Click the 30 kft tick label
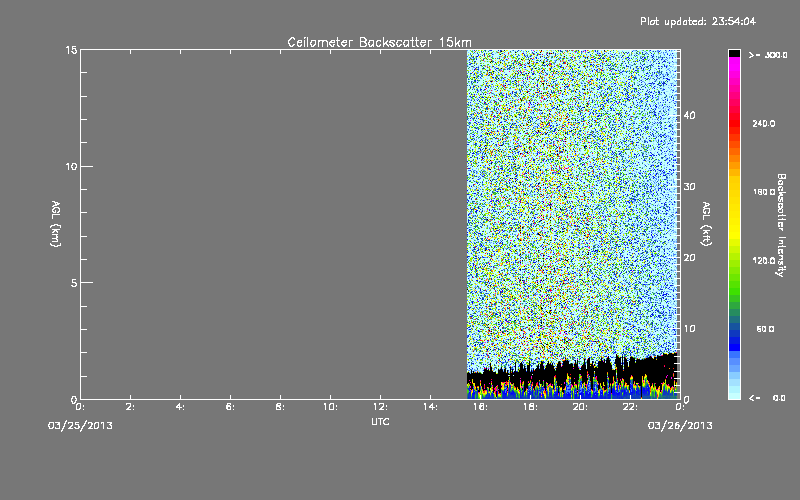 (689, 187)
